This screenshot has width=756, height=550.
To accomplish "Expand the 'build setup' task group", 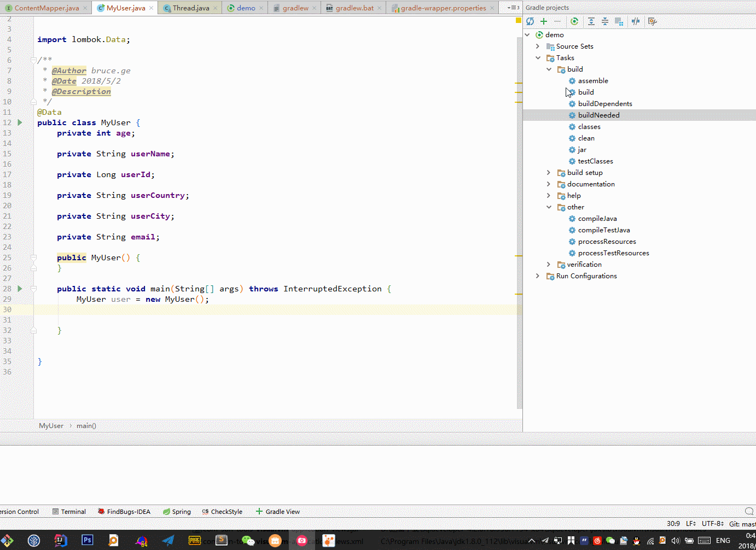I will click(549, 173).
